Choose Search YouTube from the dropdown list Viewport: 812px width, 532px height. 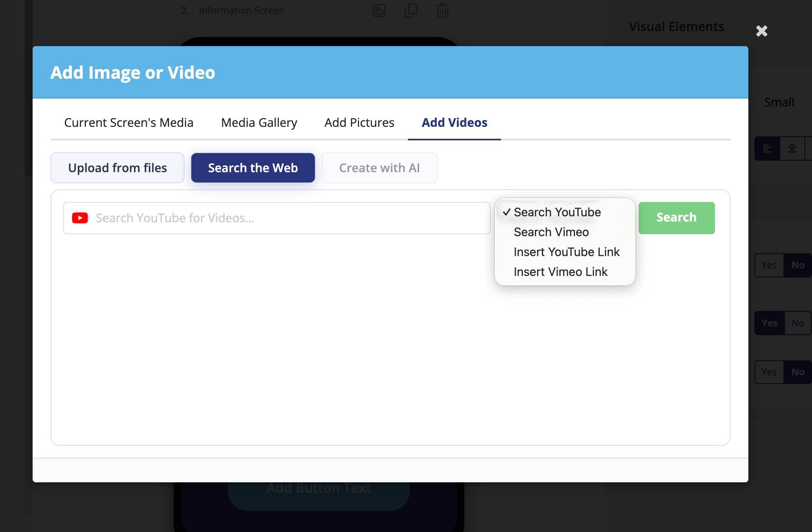(557, 212)
